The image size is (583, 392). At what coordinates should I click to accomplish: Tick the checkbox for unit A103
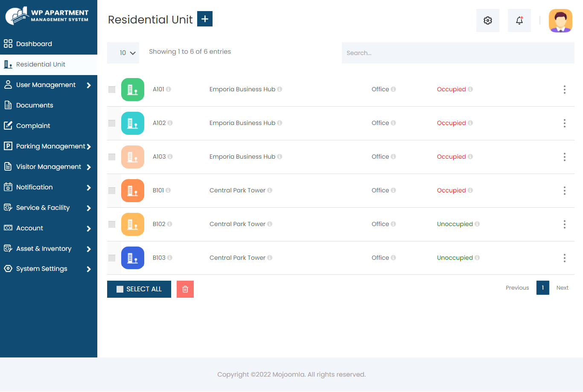[112, 157]
